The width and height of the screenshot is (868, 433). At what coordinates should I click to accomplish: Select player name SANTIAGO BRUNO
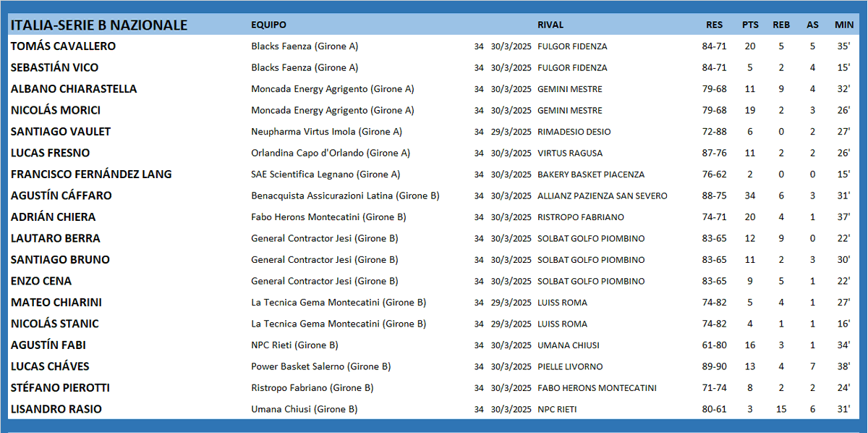pyautogui.click(x=60, y=260)
